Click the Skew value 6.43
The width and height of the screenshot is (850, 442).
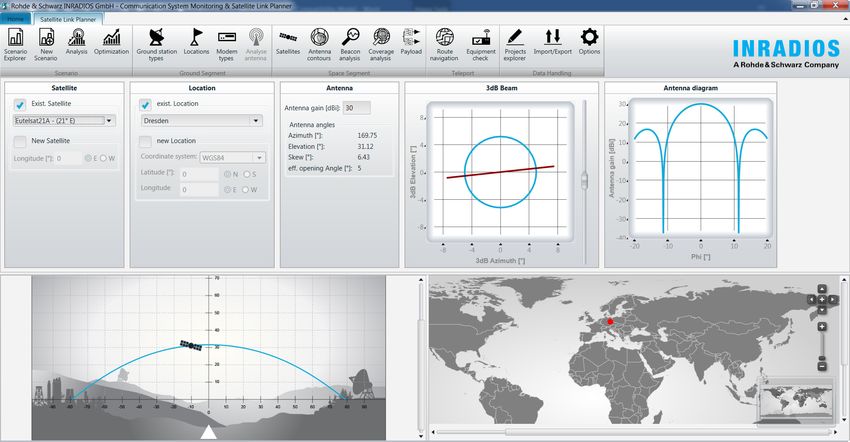point(363,157)
